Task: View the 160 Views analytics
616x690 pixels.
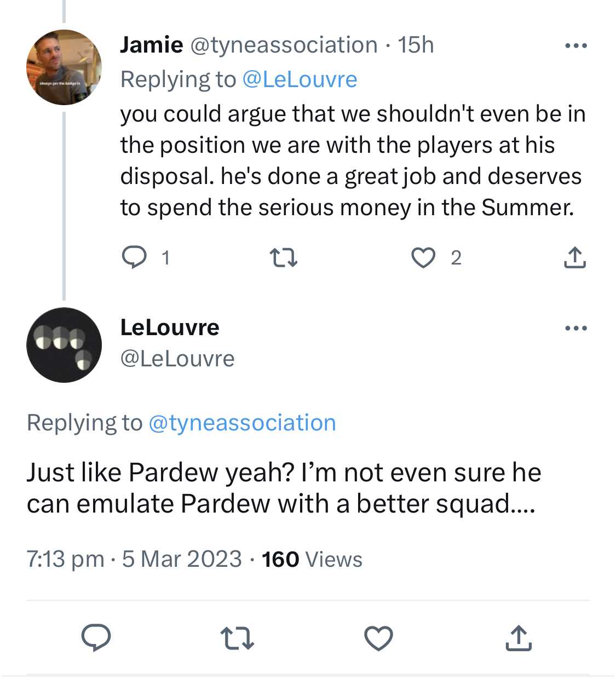Action: (x=312, y=559)
